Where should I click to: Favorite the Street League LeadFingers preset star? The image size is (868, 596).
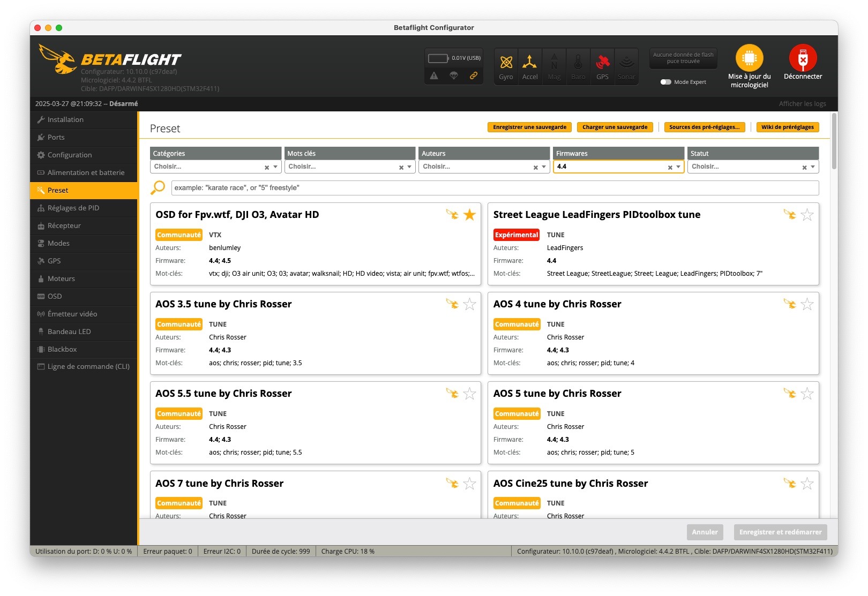tap(807, 215)
